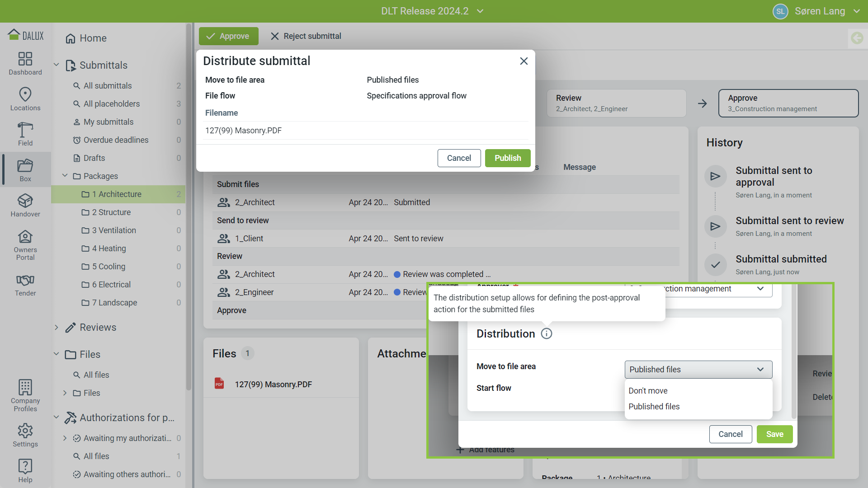Open Move to file area dropdown

click(x=698, y=370)
